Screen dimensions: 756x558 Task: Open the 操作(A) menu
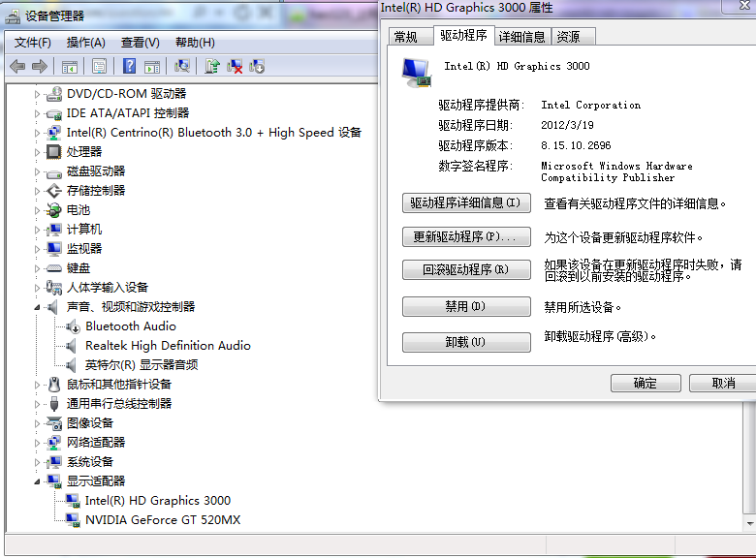pos(86,43)
